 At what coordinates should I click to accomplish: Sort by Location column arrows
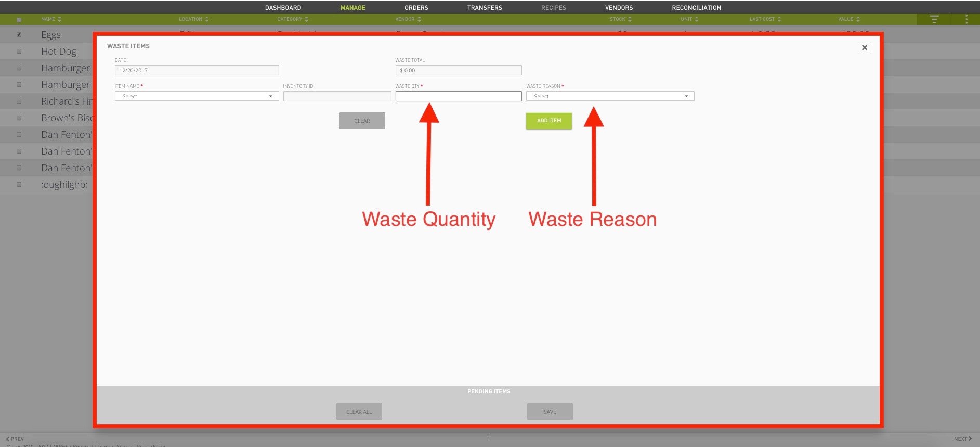coord(207,19)
